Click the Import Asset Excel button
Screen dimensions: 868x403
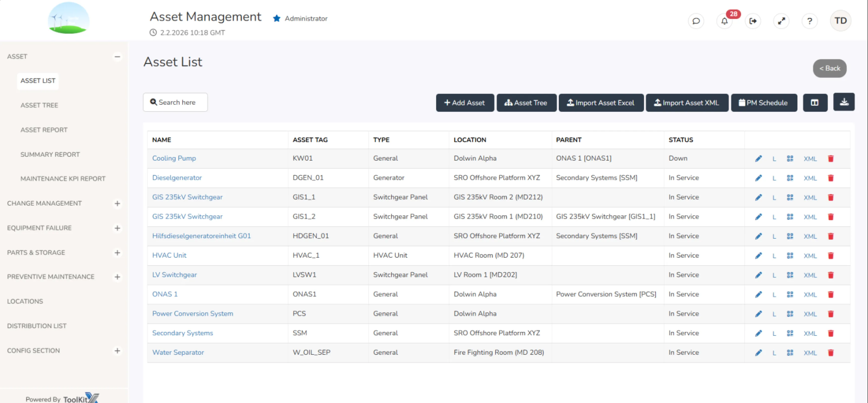(601, 103)
